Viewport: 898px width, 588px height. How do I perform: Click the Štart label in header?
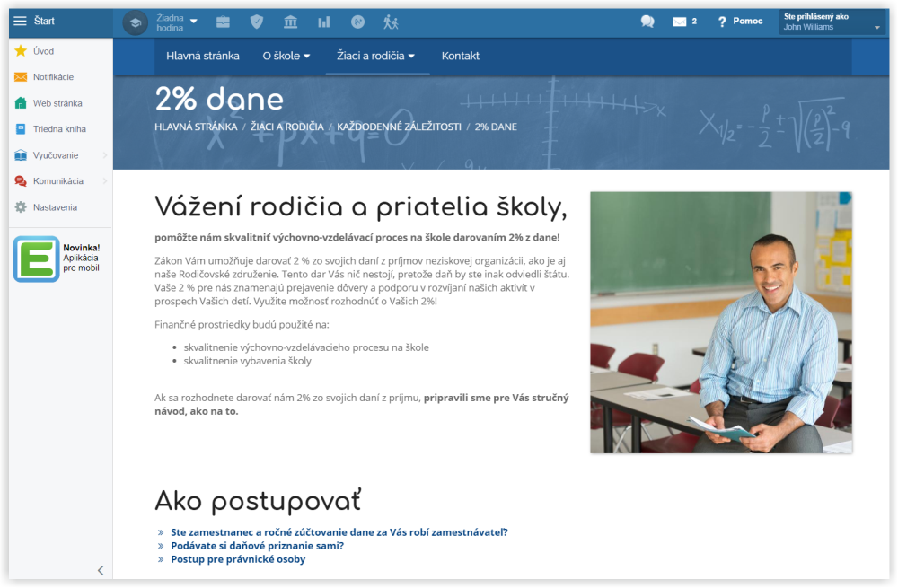(44, 22)
